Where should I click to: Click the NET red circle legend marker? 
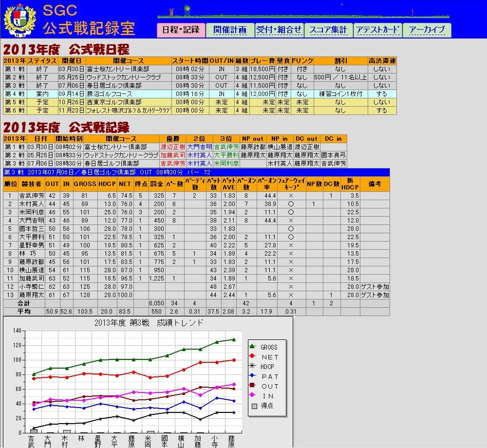pos(252,356)
